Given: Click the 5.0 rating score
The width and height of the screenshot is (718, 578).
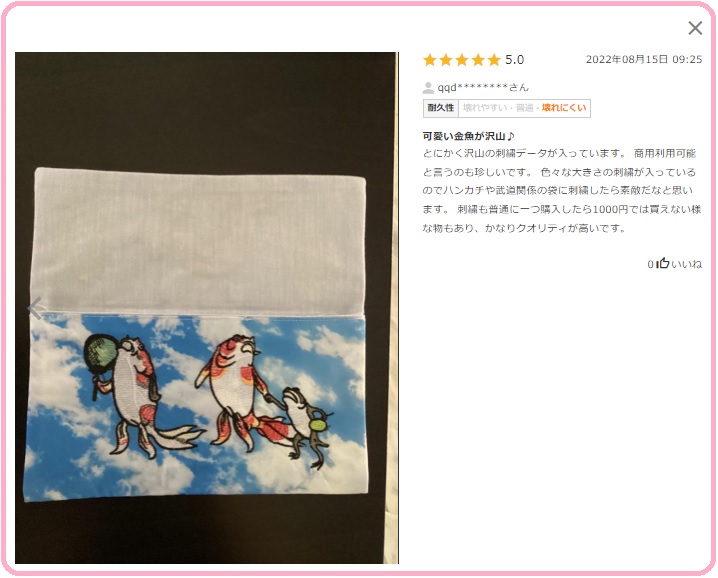Looking at the screenshot, I should [x=514, y=60].
